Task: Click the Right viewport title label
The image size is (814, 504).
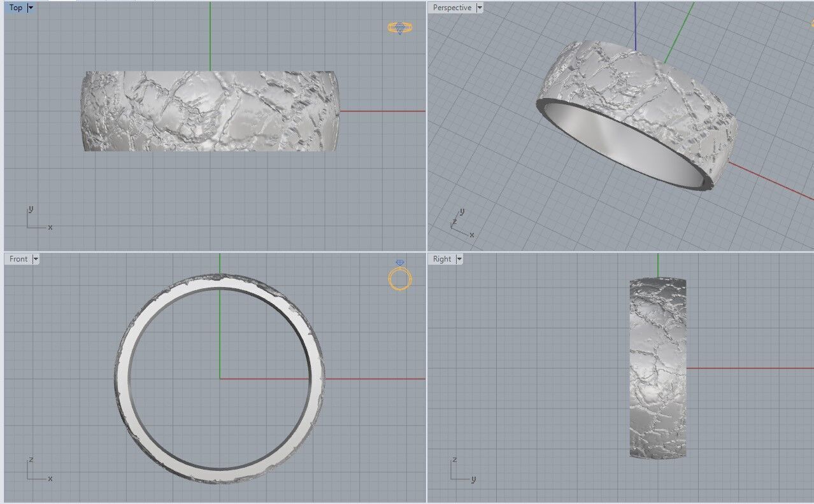Action: pyautogui.click(x=441, y=259)
